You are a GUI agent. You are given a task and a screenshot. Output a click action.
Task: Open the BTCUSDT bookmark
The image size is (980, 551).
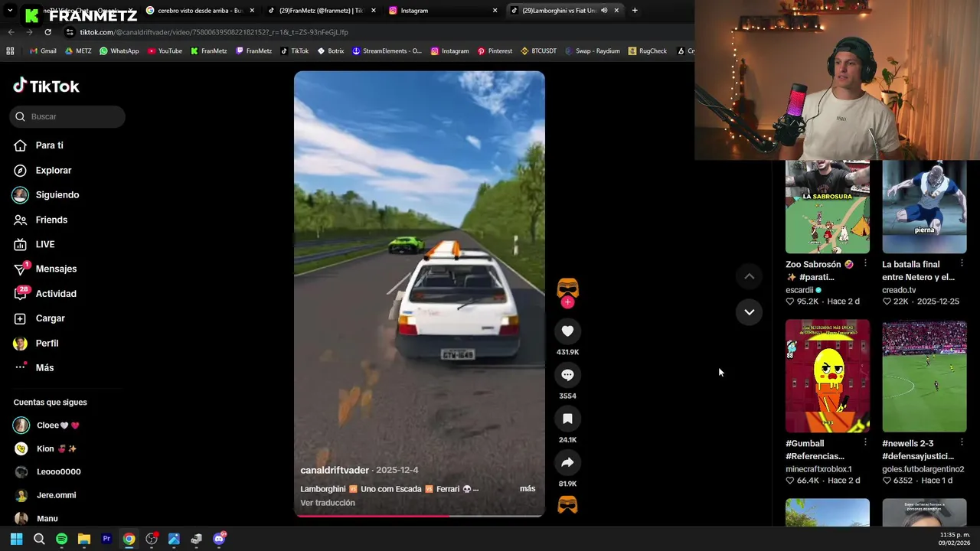click(538, 51)
